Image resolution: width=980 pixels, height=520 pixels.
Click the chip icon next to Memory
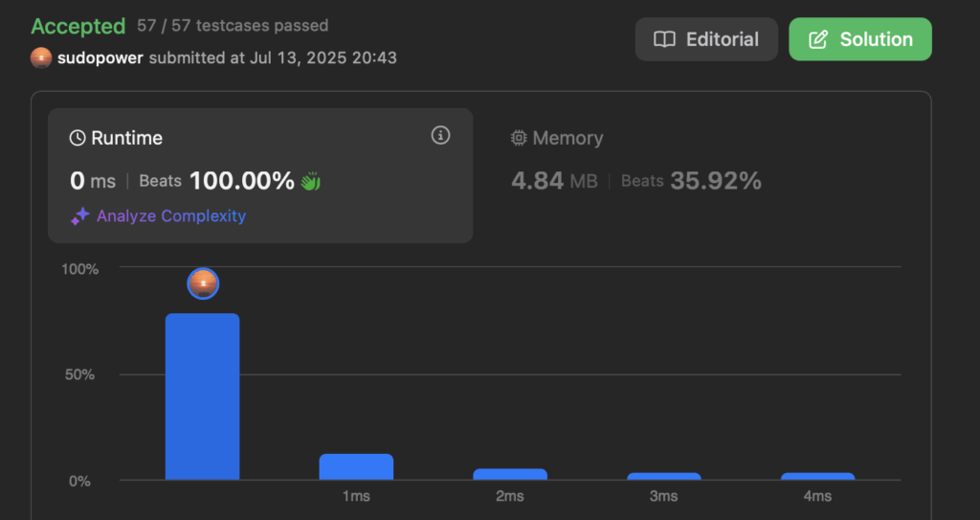519,138
